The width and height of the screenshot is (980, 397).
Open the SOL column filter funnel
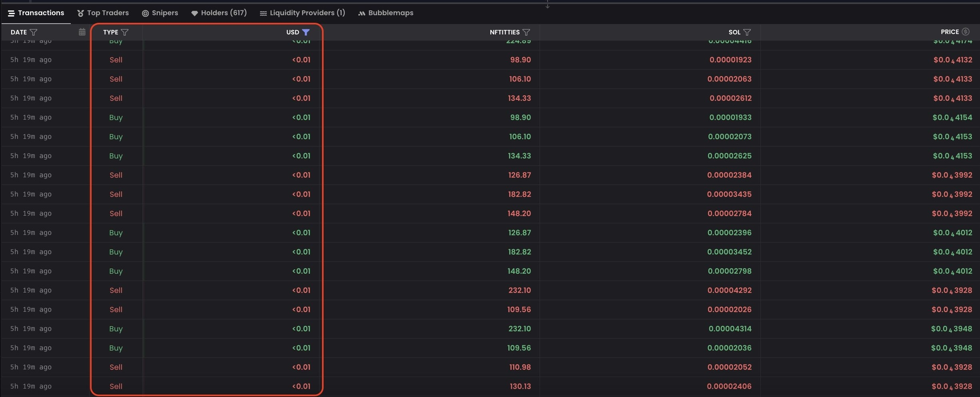click(x=747, y=32)
